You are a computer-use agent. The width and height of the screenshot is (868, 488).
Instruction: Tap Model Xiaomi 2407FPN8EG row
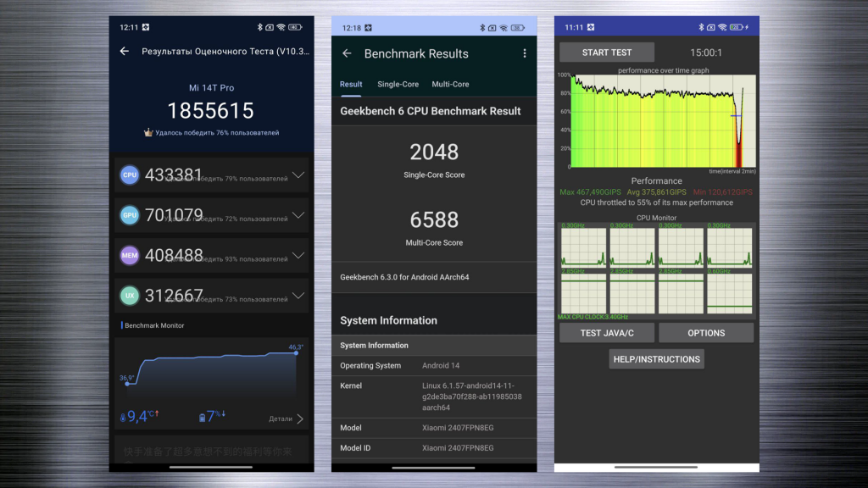pos(434,428)
